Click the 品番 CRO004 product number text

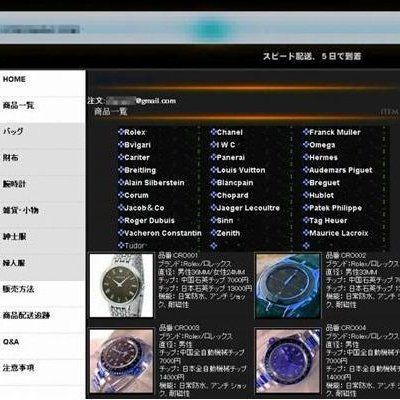[346, 328]
